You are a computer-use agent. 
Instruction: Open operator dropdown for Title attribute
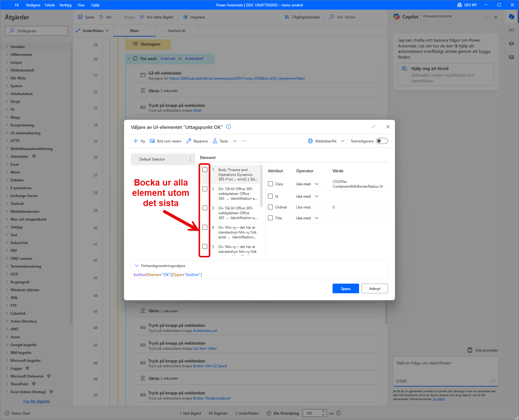pos(317,218)
